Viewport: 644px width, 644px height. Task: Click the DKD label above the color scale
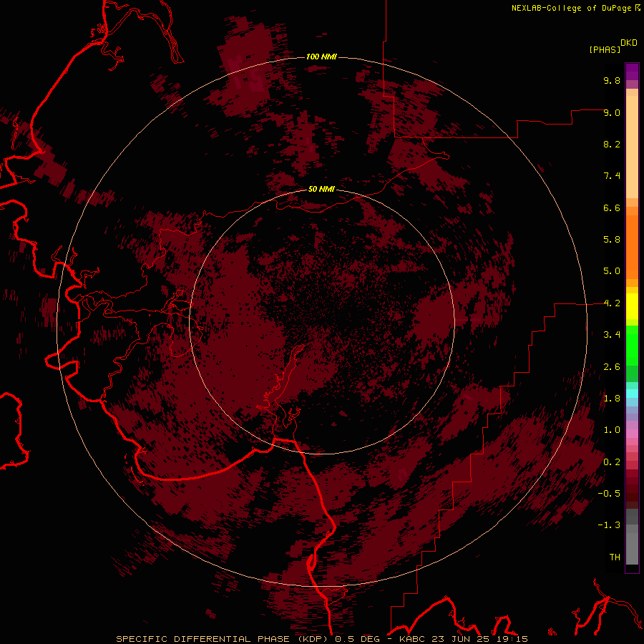629,42
